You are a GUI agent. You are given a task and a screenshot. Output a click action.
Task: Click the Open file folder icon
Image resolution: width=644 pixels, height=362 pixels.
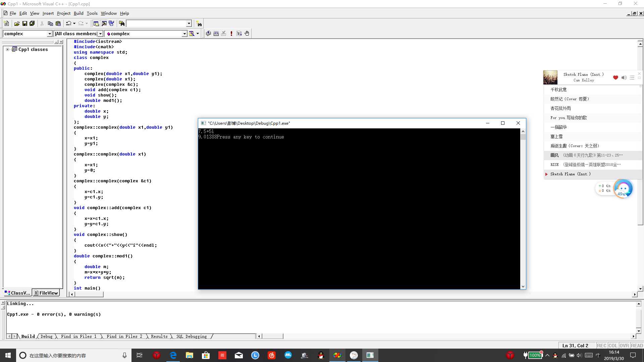tap(17, 23)
